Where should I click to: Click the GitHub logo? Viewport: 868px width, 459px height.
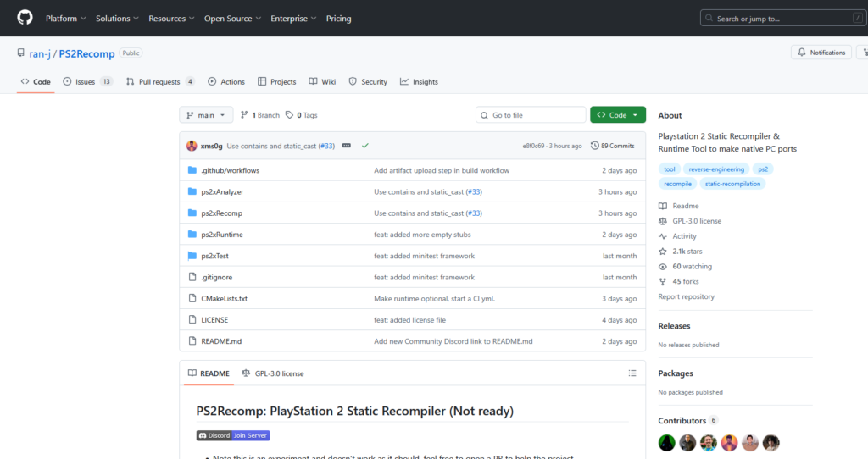coord(25,18)
